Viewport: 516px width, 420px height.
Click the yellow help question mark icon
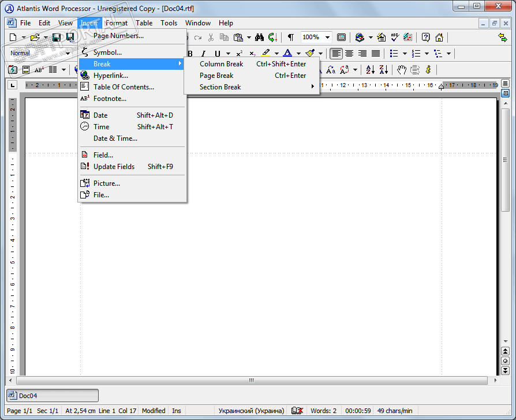[x=425, y=37]
